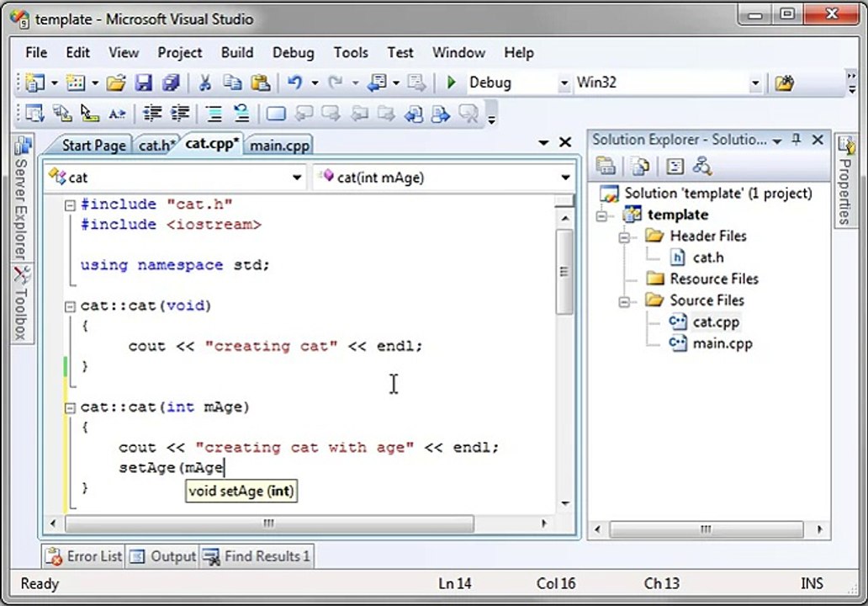Switch to the main.cpp tab
Viewport: 868px width, 606px height.
coord(279,145)
